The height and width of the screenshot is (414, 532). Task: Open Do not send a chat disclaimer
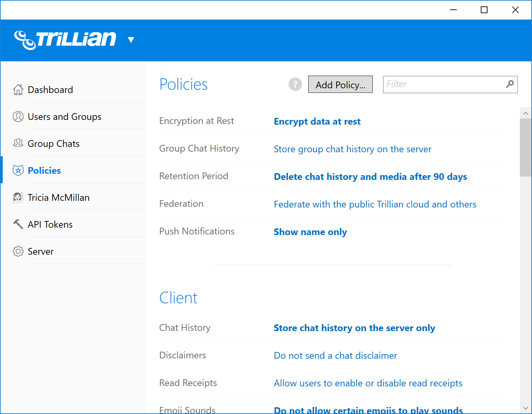[x=335, y=356]
